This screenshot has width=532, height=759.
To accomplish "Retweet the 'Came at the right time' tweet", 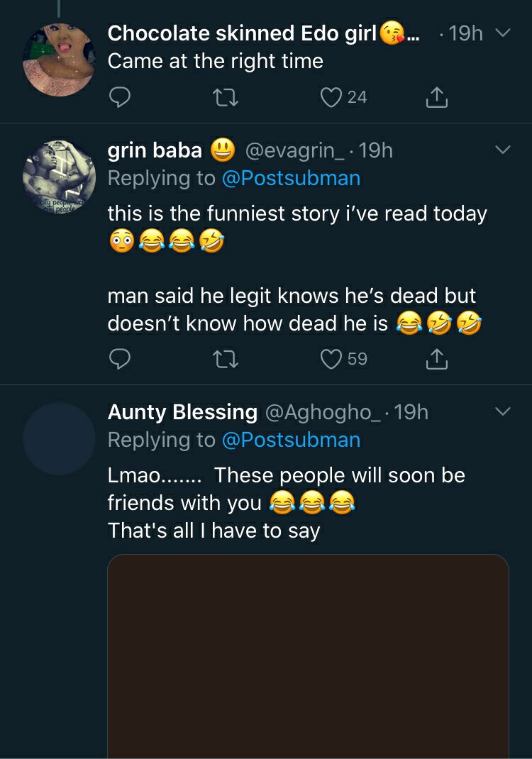I will (226, 97).
